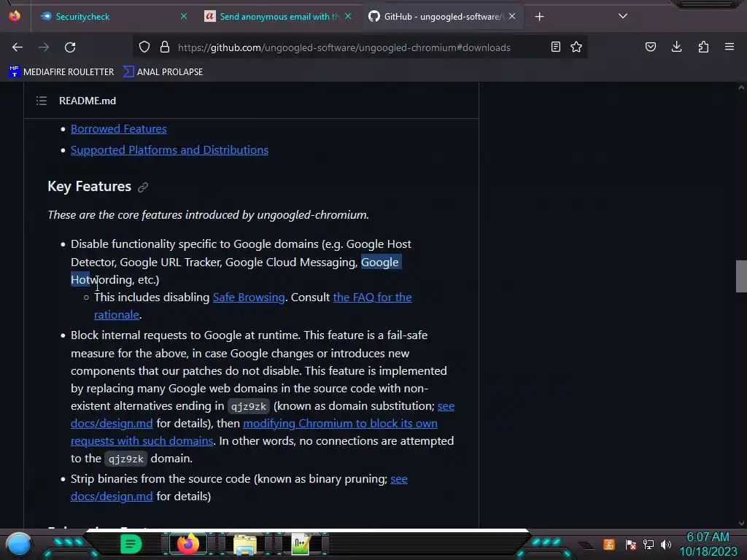
Task: Open the extensions menu
Action: point(703,47)
